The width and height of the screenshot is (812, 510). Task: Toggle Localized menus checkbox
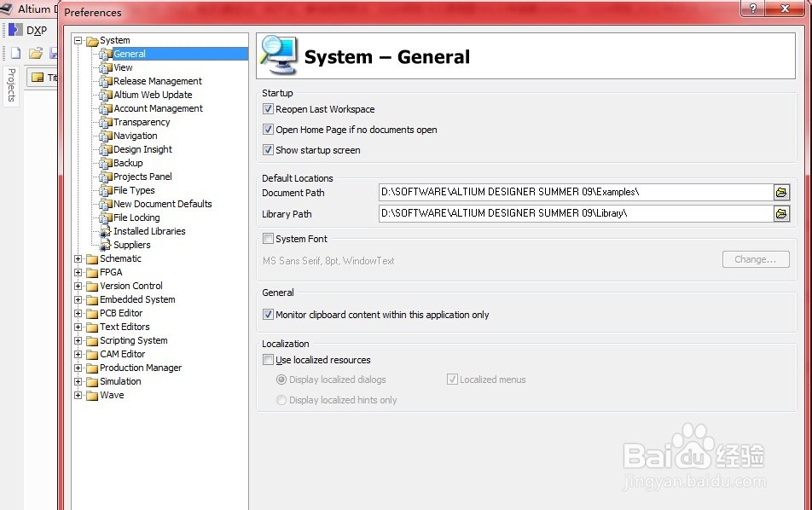[452, 379]
